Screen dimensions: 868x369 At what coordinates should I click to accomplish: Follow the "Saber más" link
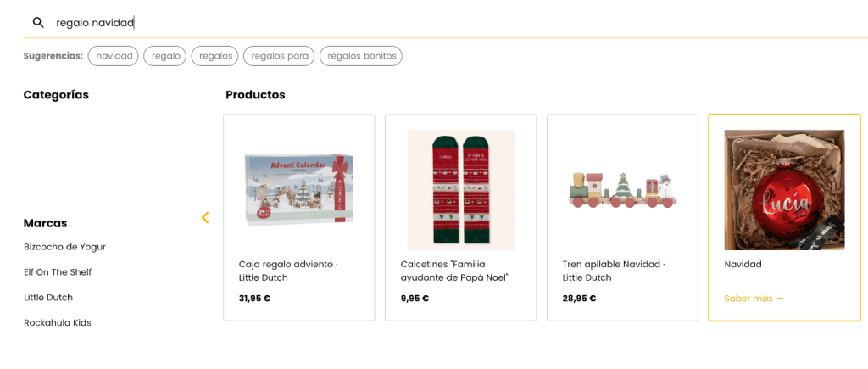[754, 299]
